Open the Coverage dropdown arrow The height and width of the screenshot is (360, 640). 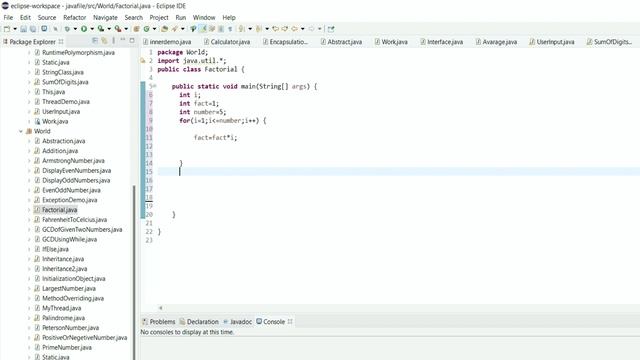pyautogui.click(x=109, y=29)
